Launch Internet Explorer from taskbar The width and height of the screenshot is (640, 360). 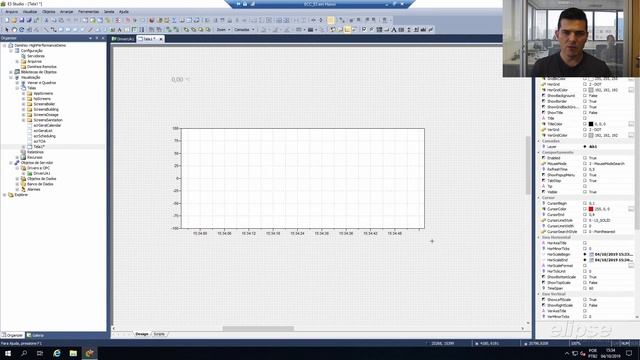57,353
